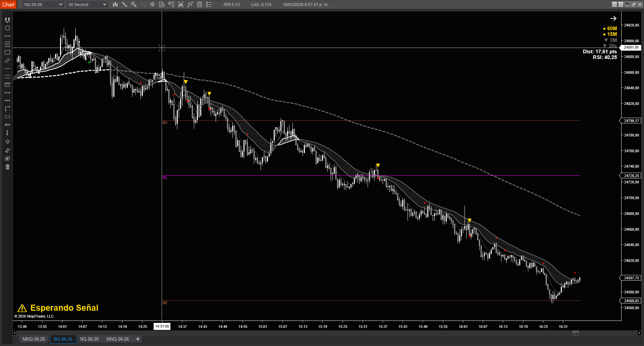Activate the crosshair cursor tool

tap(152, 4)
